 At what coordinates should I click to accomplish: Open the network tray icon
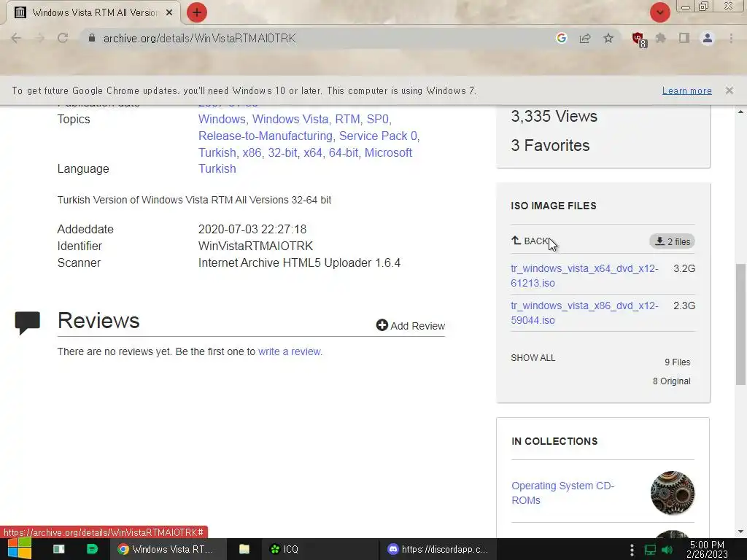(x=650, y=550)
